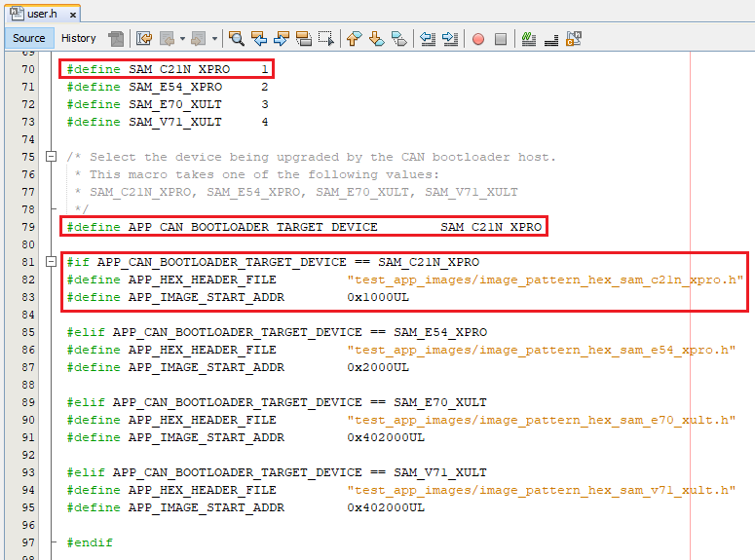Shift the line left
The image size is (755, 560).
click(428, 39)
